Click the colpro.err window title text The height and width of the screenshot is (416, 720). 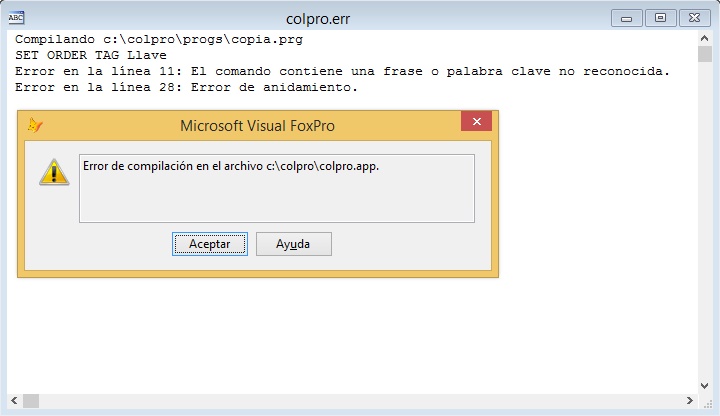tap(318, 19)
